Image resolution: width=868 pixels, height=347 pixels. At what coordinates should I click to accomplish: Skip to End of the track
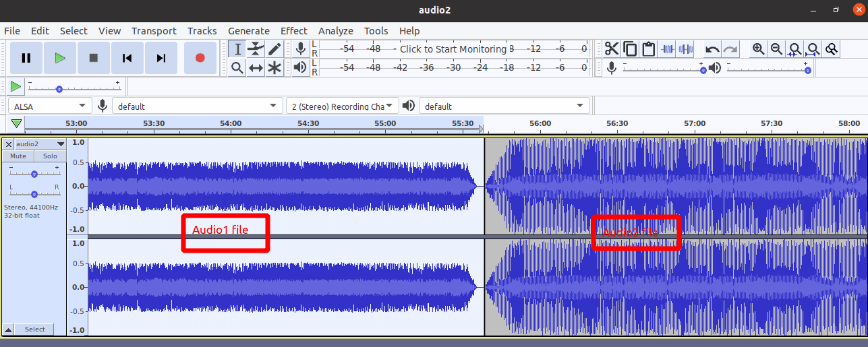pos(161,58)
